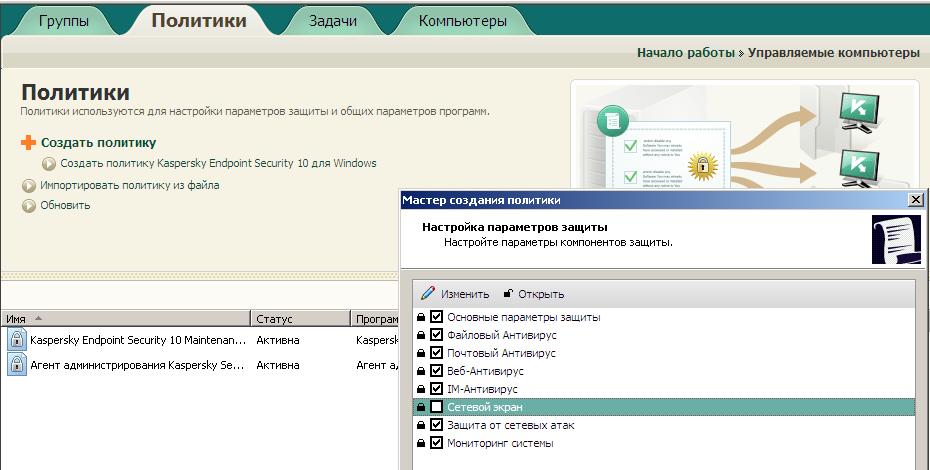Click the orange plus icon beside Создать политику

click(28, 142)
